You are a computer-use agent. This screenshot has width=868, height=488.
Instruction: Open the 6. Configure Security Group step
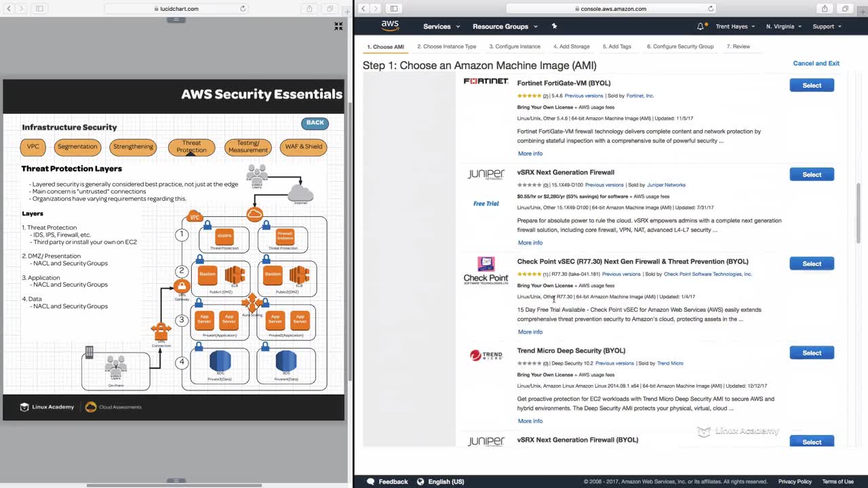[680, 47]
